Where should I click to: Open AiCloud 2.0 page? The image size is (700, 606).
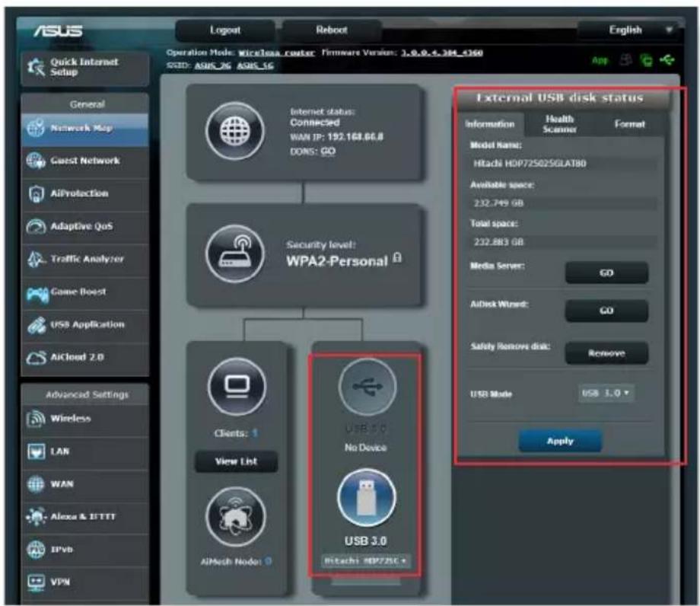coord(84,357)
